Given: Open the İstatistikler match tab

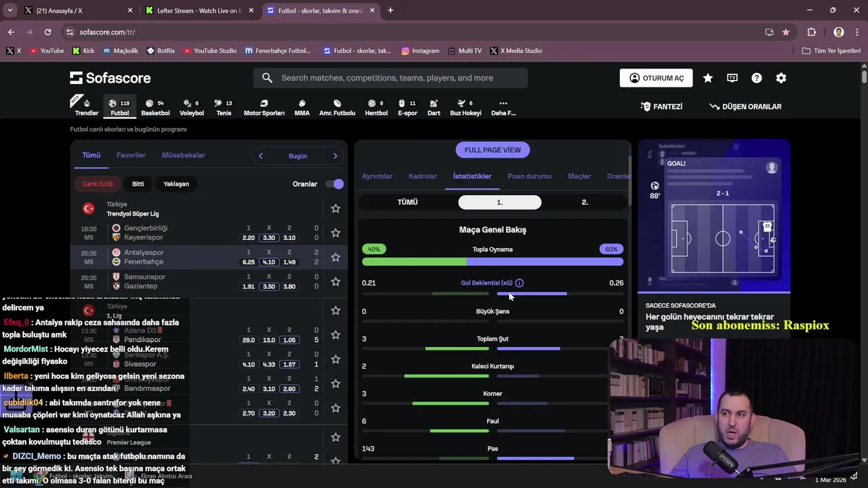Looking at the screenshot, I should (x=472, y=176).
